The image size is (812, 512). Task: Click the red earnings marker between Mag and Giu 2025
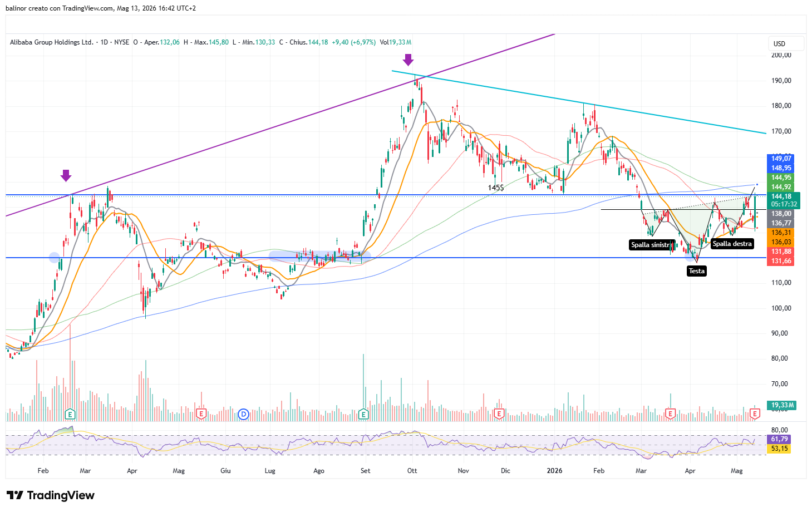pos(201,414)
